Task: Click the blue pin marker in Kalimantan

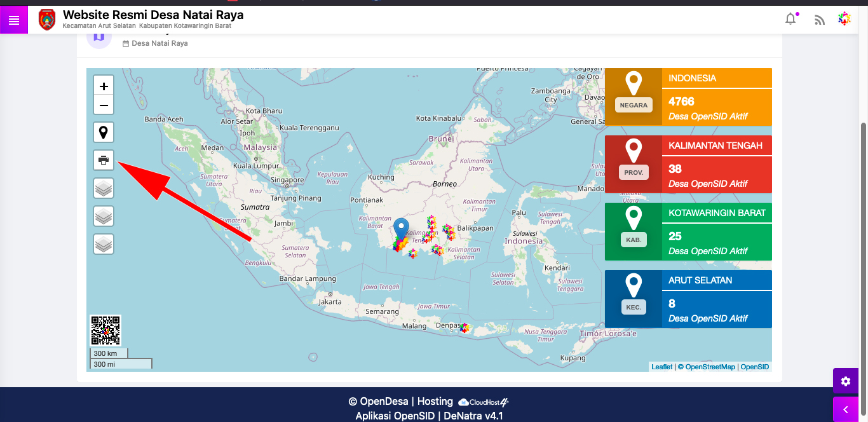Action: click(401, 229)
